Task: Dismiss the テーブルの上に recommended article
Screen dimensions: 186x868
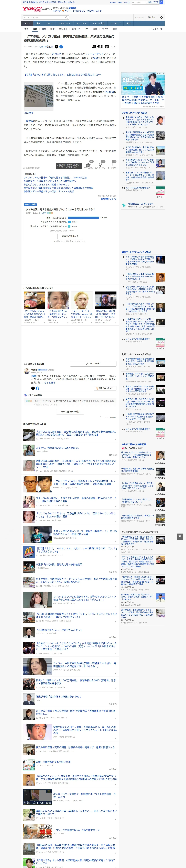Action: (44, 323)
